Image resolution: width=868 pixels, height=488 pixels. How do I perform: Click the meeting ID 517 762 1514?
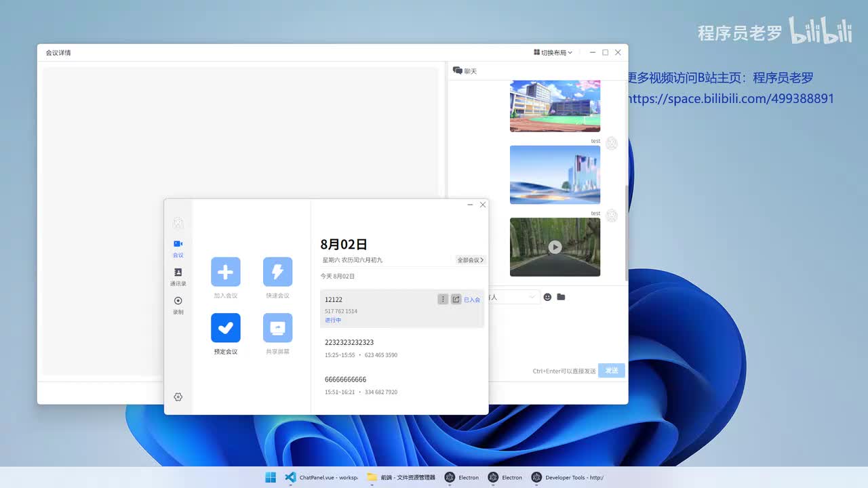click(x=341, y=311)
